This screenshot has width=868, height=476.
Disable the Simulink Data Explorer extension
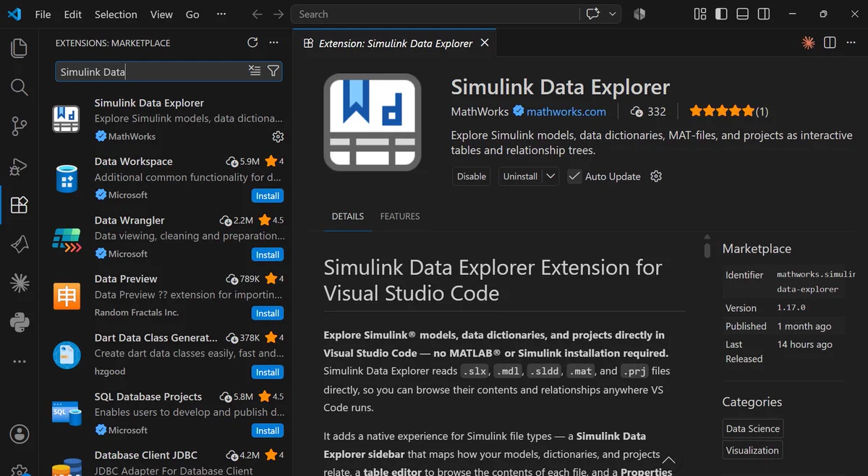472,177
